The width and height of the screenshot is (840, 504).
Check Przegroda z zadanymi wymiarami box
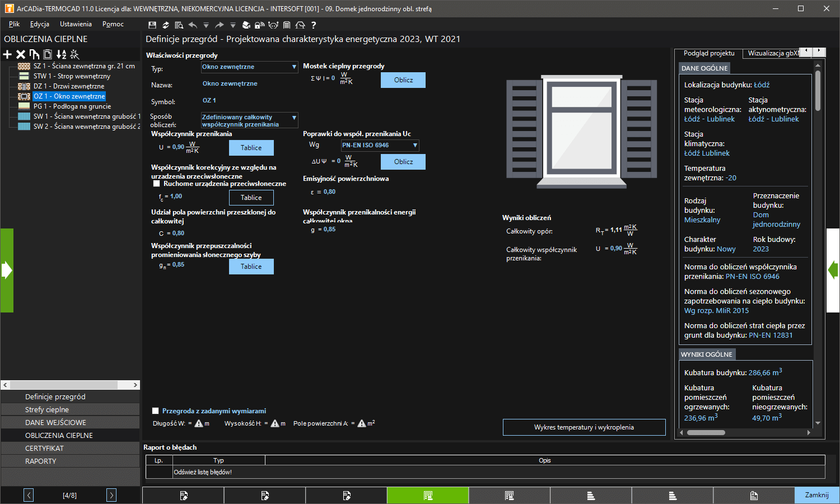tap(156, 411)
